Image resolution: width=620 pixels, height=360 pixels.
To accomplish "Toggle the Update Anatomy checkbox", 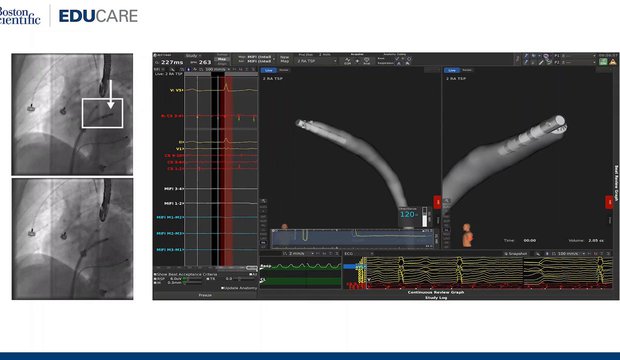I will pos(222,288).
